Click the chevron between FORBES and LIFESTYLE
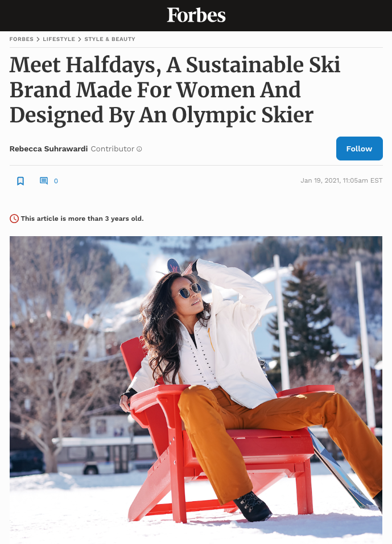The width and height of the screenshot is (392, 544). 38,39
